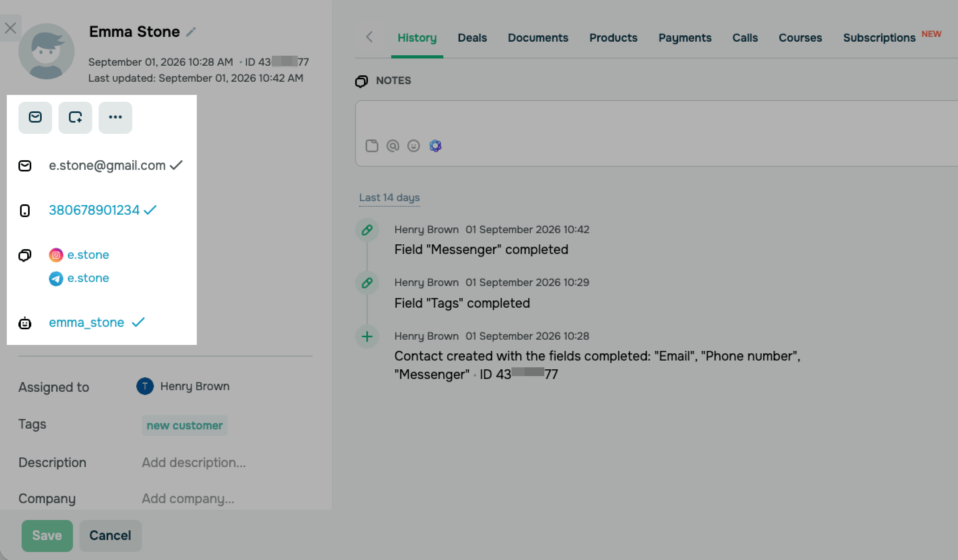Viewport: 958px width, 560px height.
Task: Click the new customer tag
Action: 184,425
